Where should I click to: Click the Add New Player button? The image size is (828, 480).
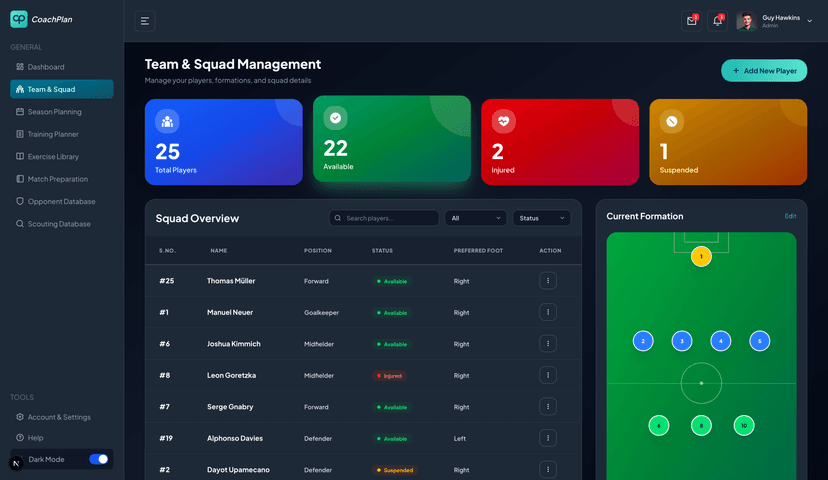[x=764, y=71]
